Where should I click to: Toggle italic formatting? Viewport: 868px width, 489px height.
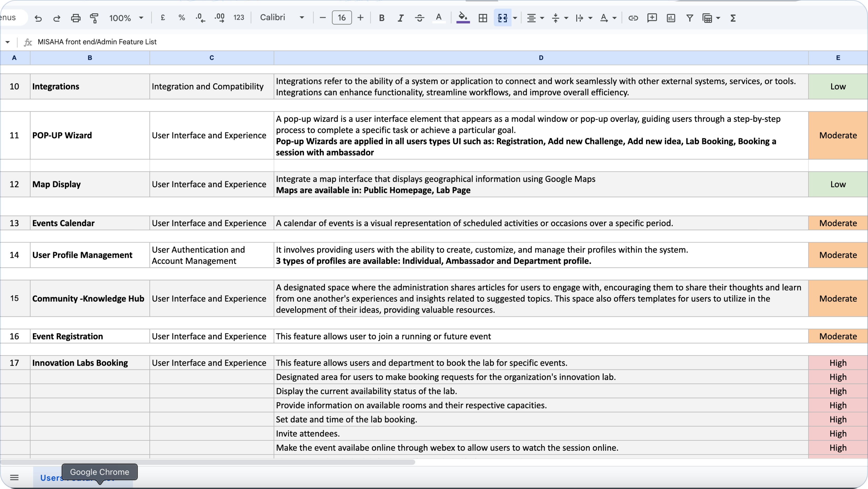pos(400,18)
